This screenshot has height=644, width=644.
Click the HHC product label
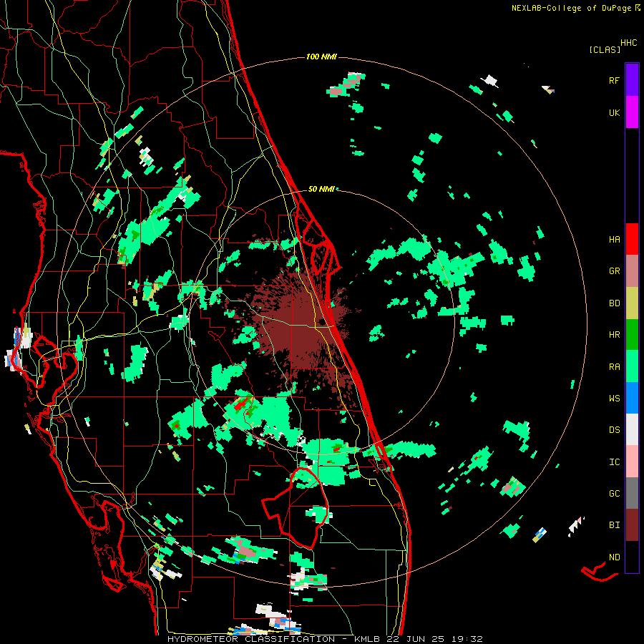point(628,43)
